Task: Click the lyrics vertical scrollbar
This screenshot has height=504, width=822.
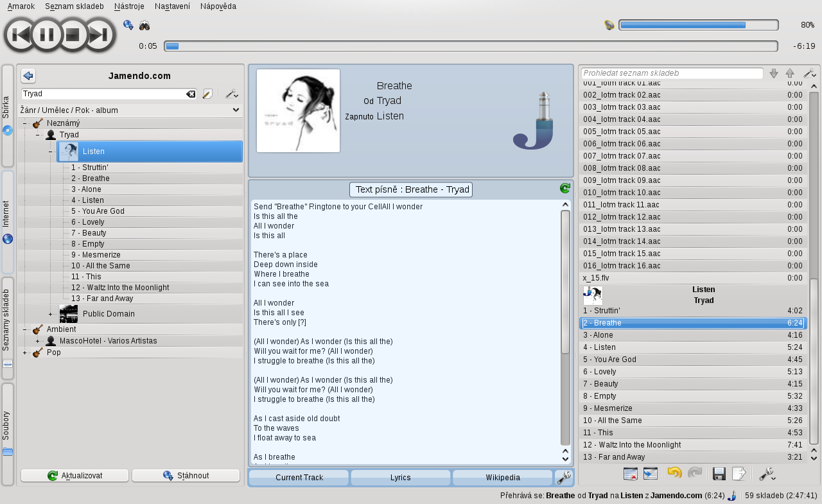Action: pyautogui.click(x=566, y=282)
